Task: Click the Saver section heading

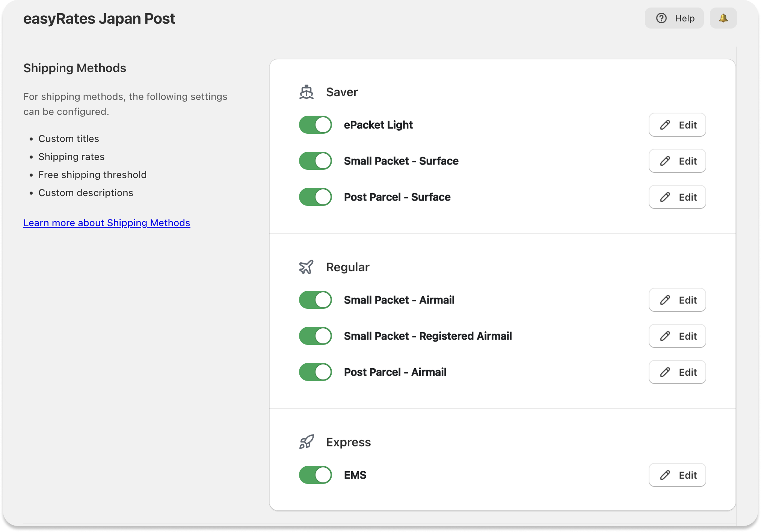Action: 342,92
